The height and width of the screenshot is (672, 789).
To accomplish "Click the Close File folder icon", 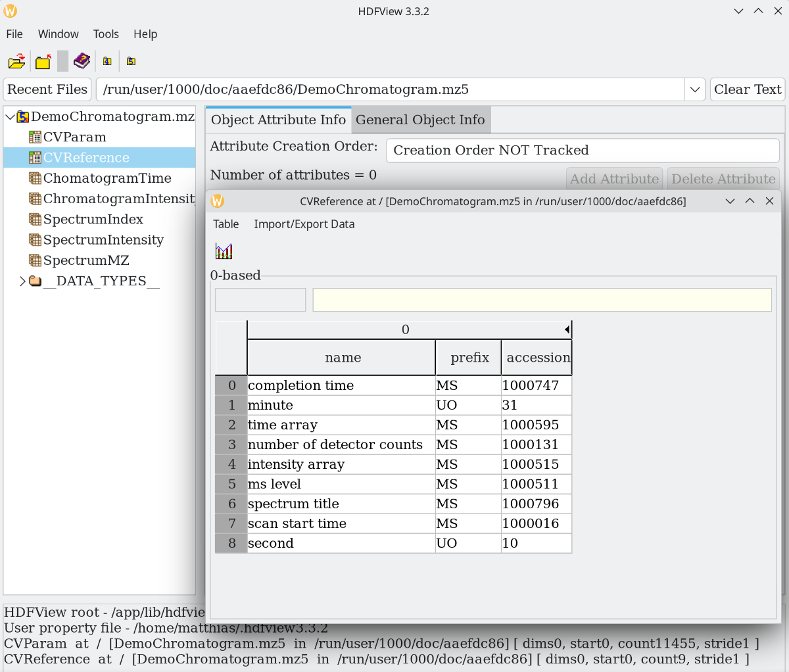I will coord(43,61).
